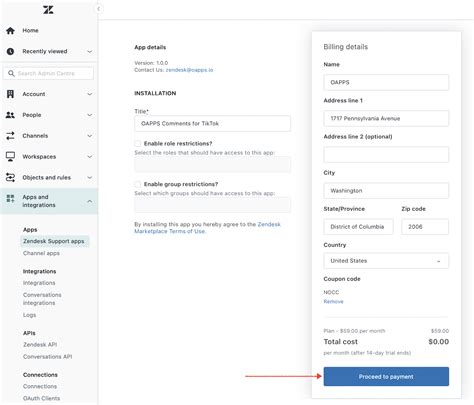The width and height of the screenshot is (474, 405).
Task: Click the Zendesk logo icon
Action: coord(48,10)
